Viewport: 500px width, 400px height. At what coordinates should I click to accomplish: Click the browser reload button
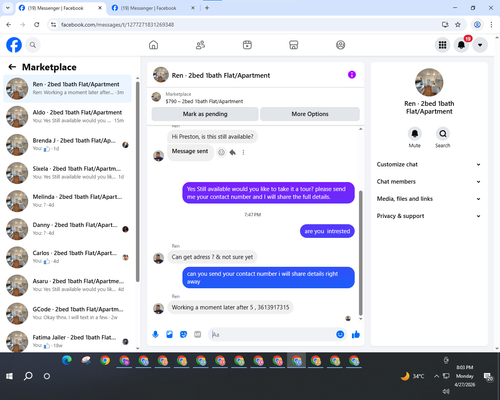click(37, 25)
